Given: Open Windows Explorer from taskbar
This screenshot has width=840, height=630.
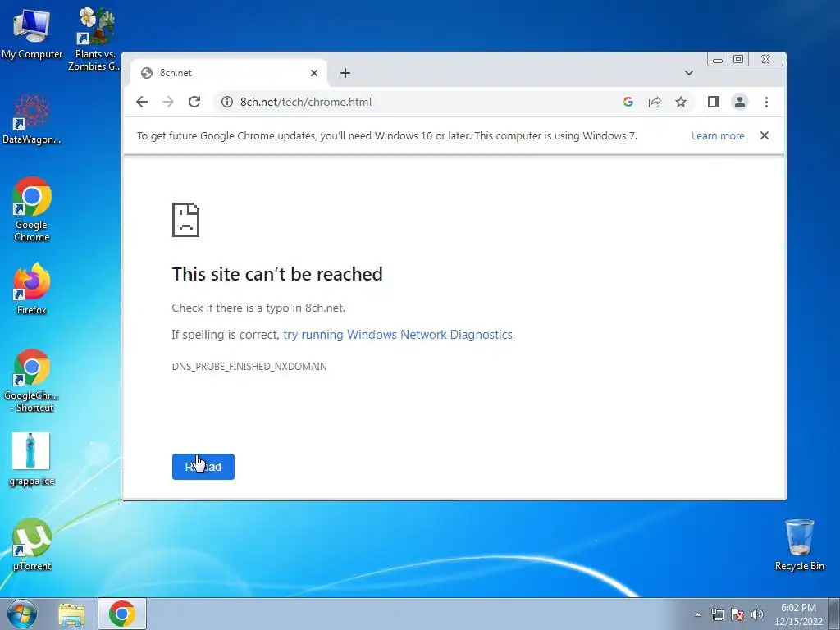Looking at the screenshot, I should [x=71, y=614].
